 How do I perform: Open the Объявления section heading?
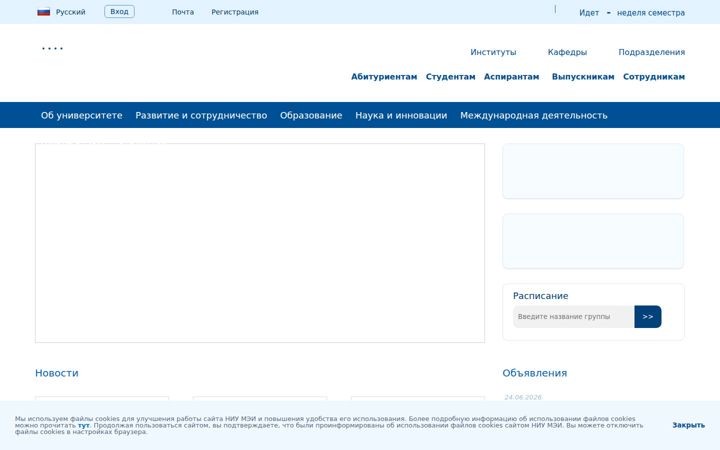534,373
